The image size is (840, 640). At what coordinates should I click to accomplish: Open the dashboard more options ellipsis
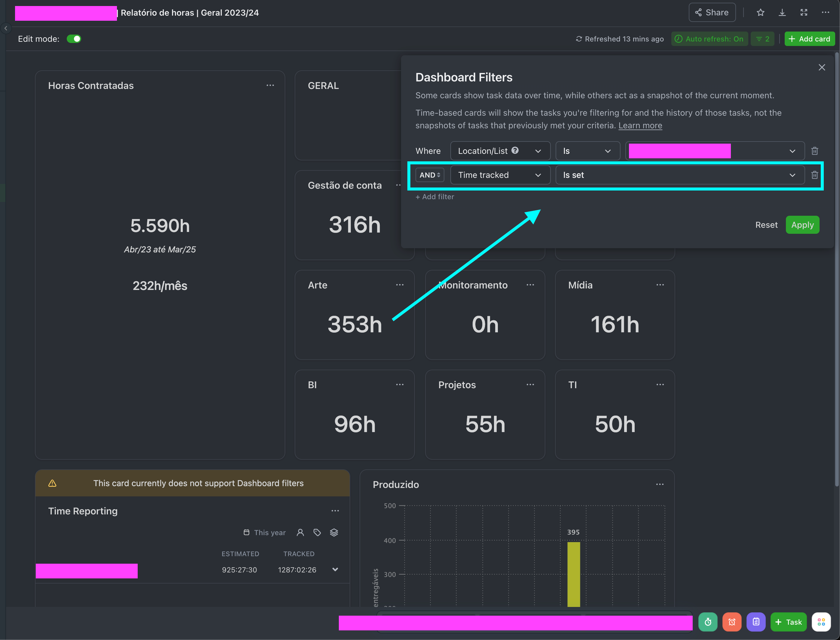pyautogui.click(x=826, y=13)
